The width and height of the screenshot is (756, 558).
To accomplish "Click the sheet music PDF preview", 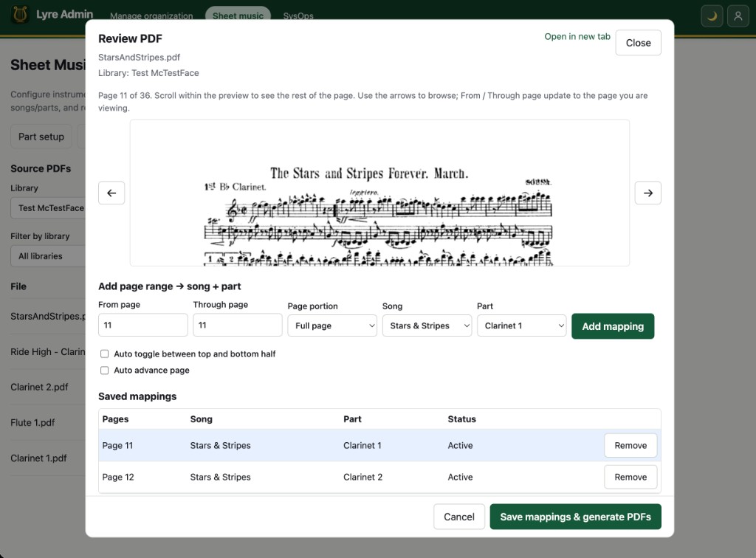I will coord(379,193).
